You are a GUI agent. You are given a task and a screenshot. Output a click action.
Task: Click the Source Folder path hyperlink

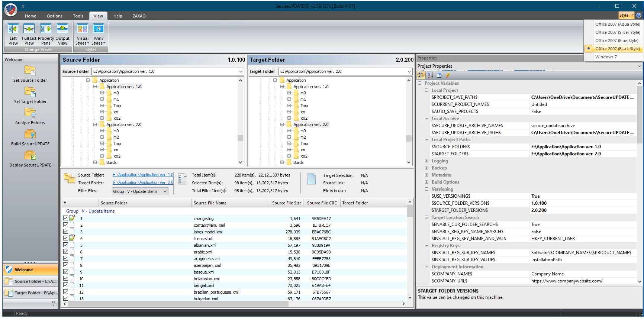tap(143, 175)
